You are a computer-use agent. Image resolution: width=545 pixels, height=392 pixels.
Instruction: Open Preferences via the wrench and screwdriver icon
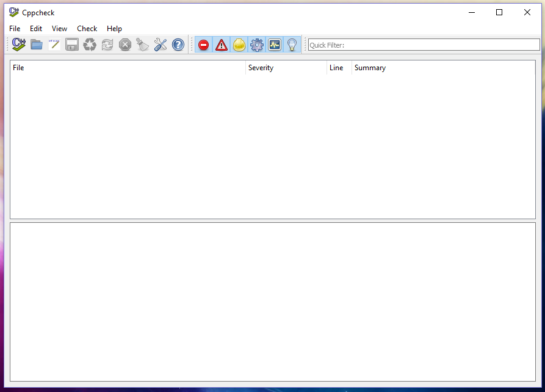click(x=161, y=45)
